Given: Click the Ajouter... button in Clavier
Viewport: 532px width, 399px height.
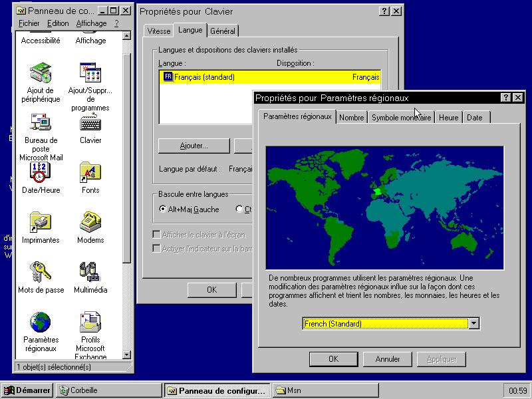Looking at the screenshot, I should coord(194,146).
